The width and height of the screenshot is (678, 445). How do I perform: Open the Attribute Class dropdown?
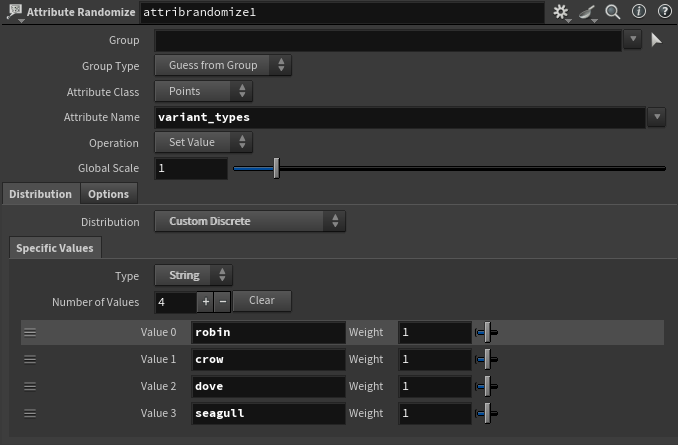203,91
